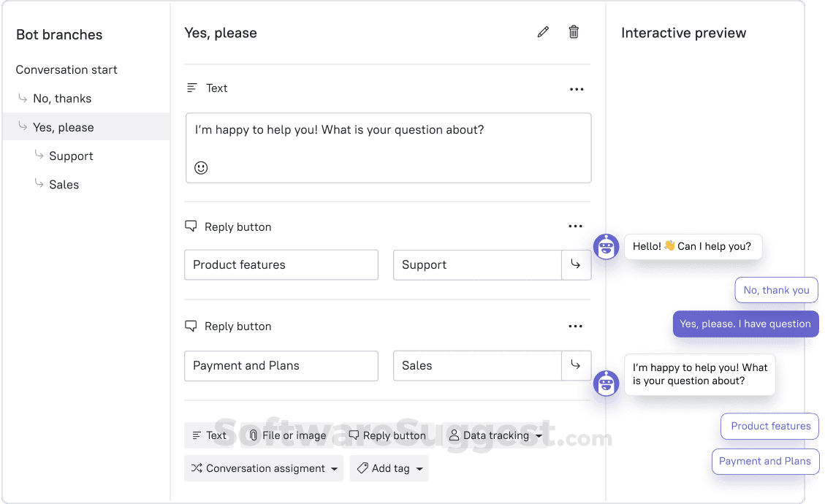Open the Text block options menu
This screenshot has height=504, width=825.
577,89
